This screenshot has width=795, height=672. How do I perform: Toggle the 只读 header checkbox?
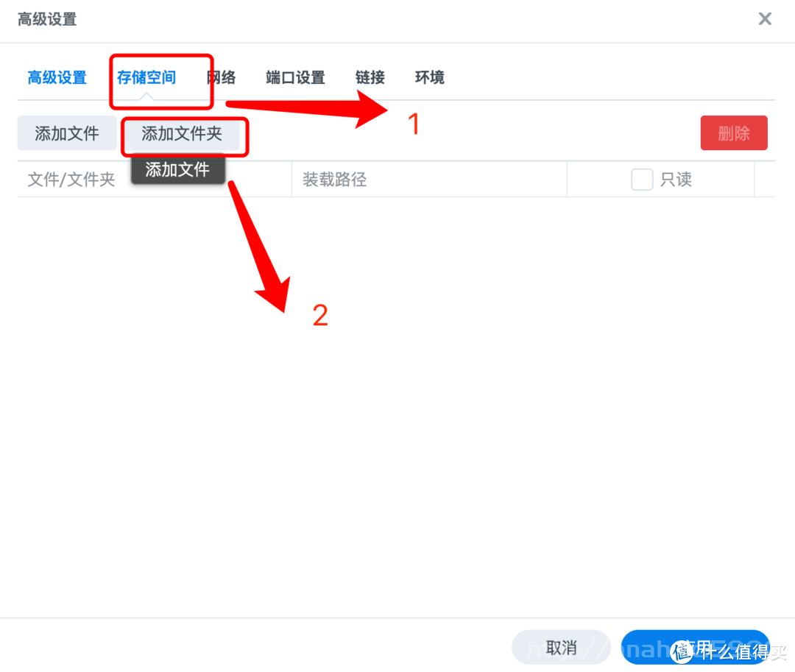coord(642,180)
